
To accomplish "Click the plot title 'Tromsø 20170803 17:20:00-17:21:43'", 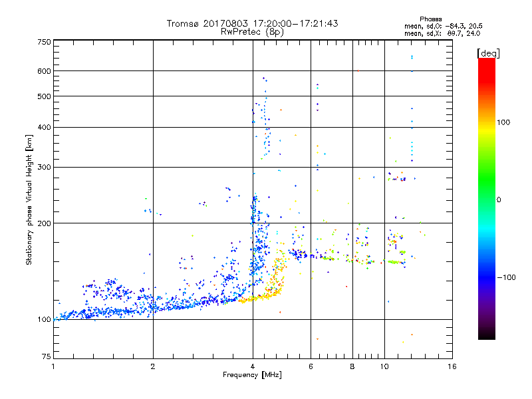I will click(x=252, y=23).
